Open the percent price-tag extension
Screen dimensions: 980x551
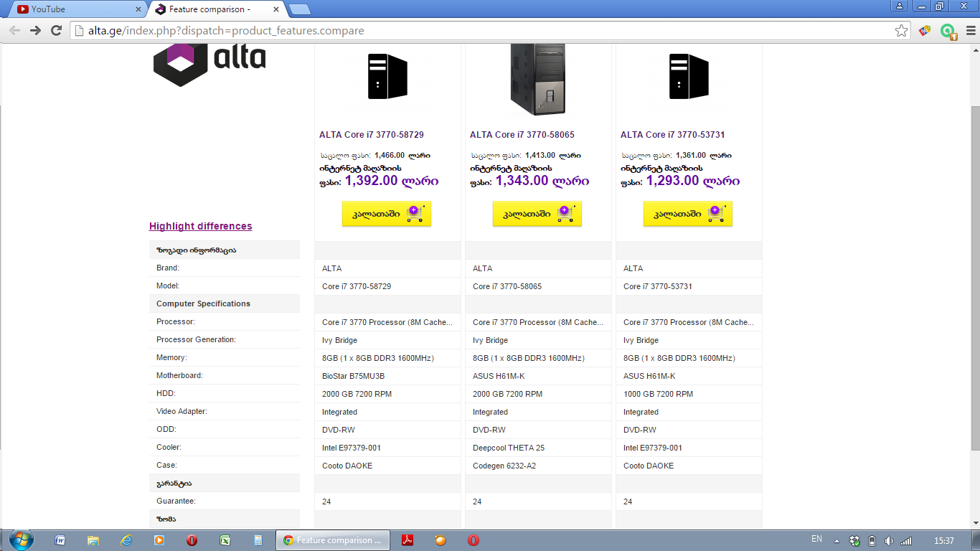point(925,31)
